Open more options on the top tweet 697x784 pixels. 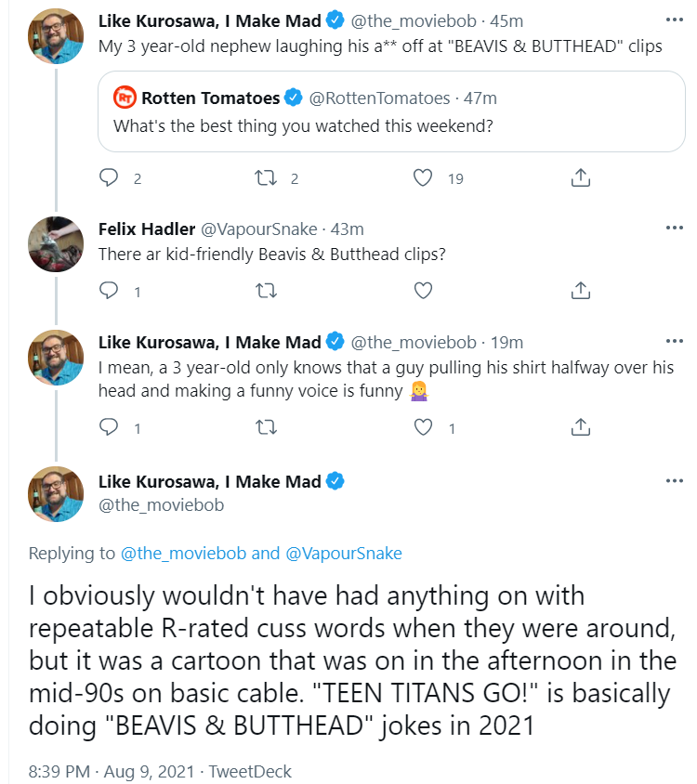(x=674, y=20)
